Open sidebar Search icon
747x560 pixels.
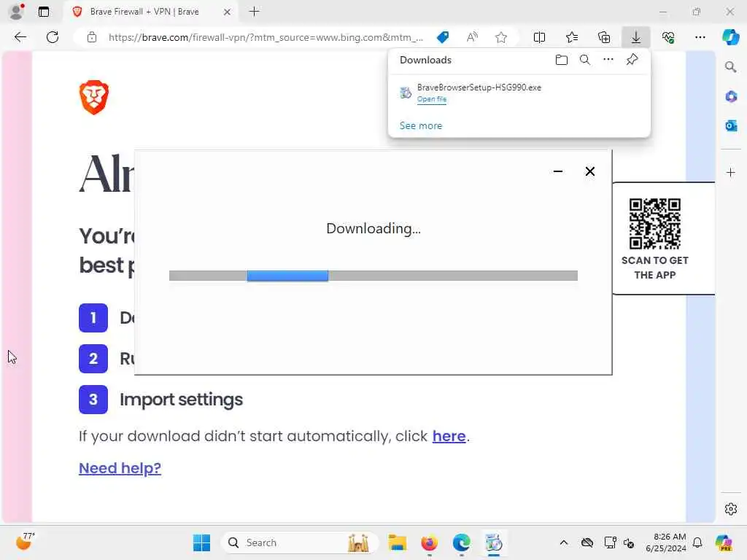[x=731, y=67]
